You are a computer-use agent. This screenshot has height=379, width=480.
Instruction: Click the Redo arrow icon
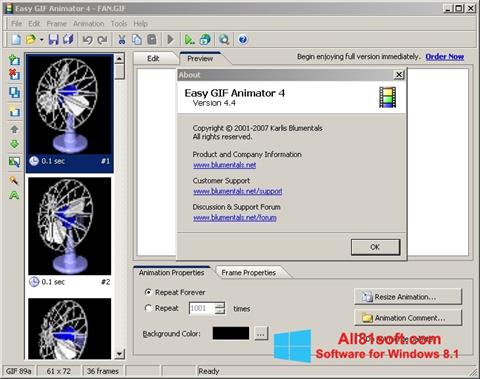(x=102, y=40)
